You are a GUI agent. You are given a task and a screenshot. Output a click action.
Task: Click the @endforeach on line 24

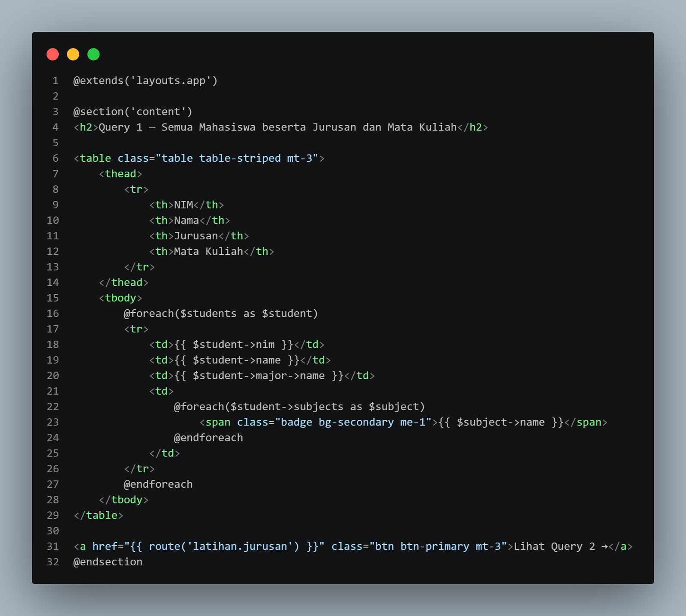208,438
